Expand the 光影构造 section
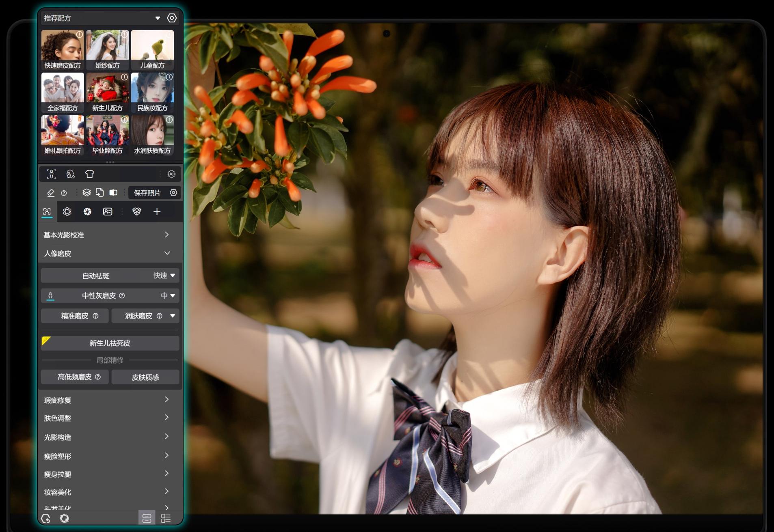Screen dimensions: 774x532 [x=110, y=437]
